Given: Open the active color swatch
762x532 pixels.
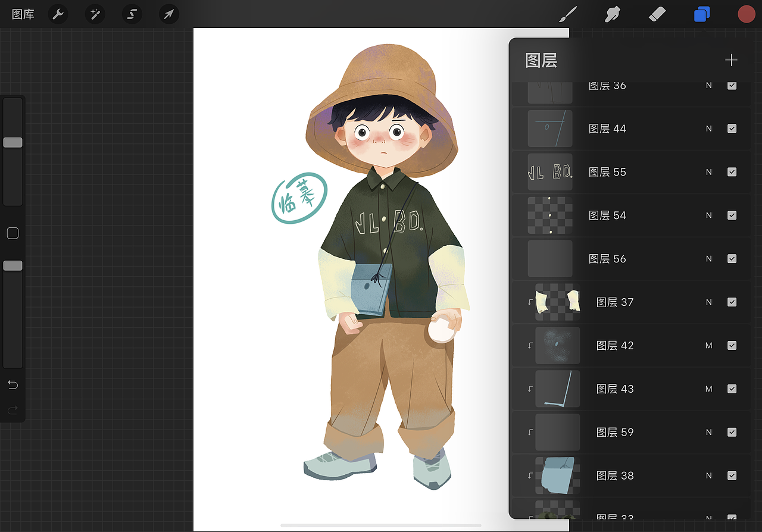Looking at the screenshot, I should (x=746, y=14).
